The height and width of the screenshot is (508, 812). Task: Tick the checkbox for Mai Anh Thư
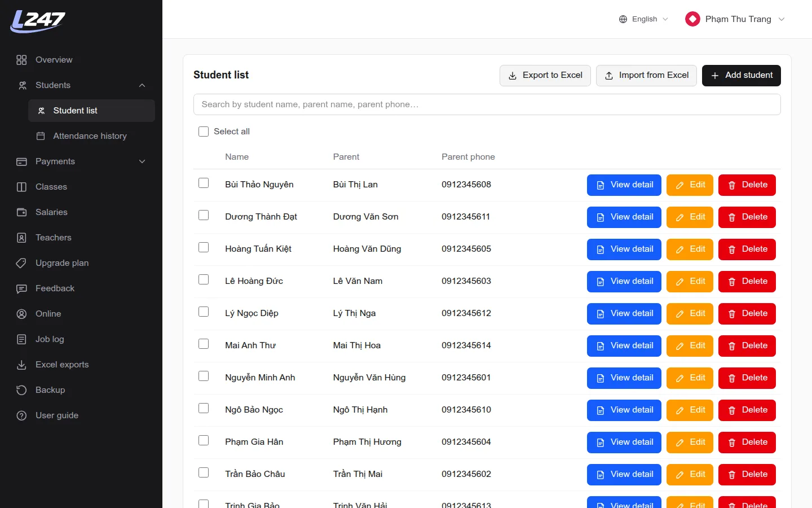point(204,344)
